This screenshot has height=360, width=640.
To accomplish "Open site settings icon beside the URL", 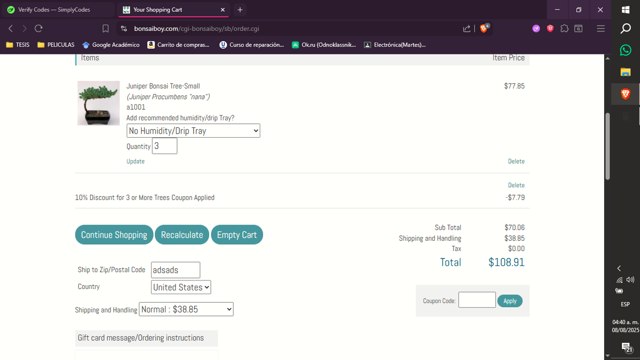I will 124,29.
